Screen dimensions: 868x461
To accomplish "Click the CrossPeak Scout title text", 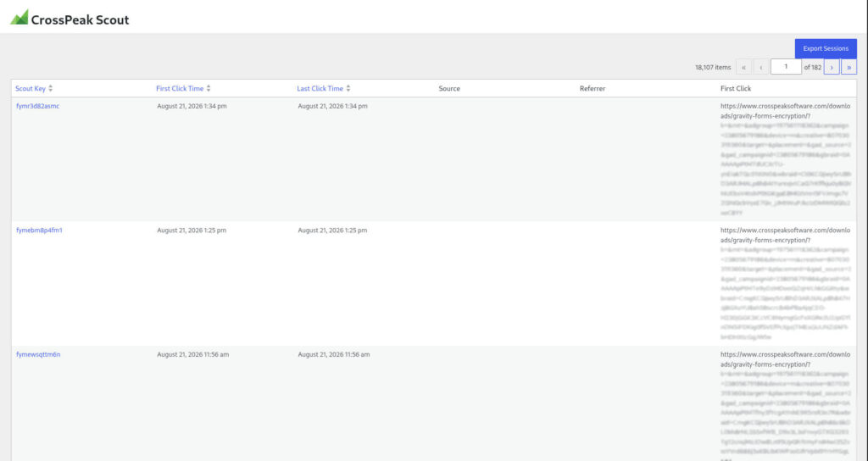I will pos(80,20).
